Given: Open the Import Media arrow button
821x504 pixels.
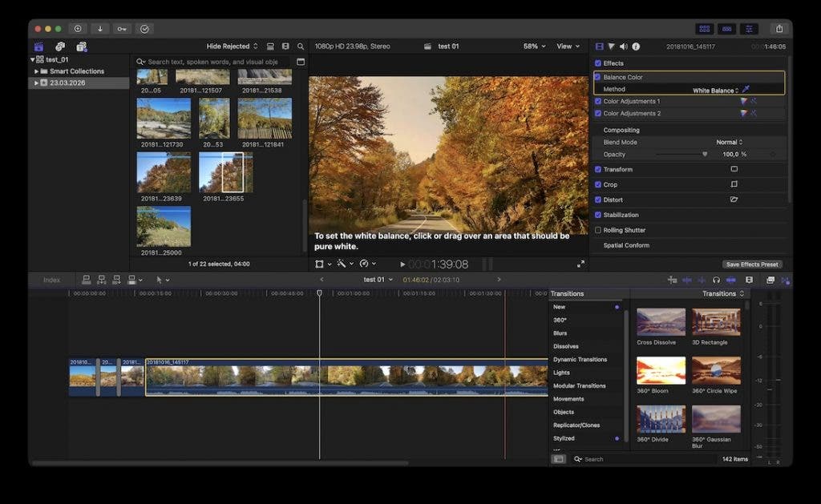Looking at the screenshot, I should point(99,29).
